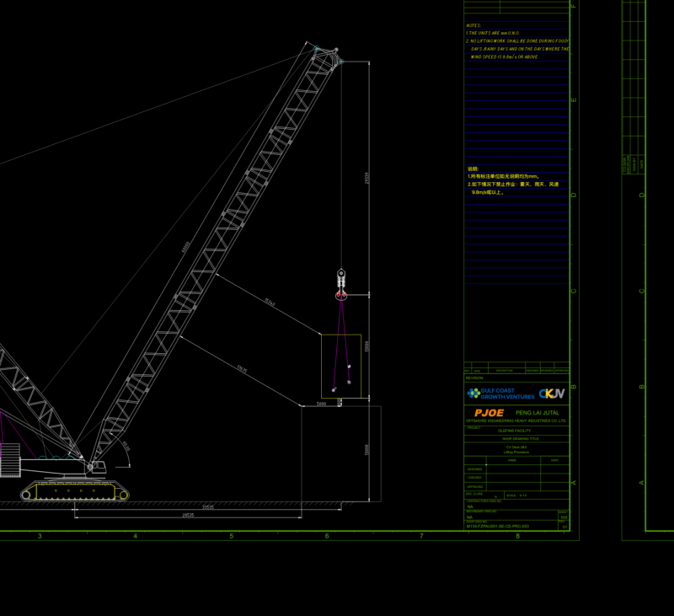
Task: Click border grid letter 'C' on right border
Action: tap(574, 291)
